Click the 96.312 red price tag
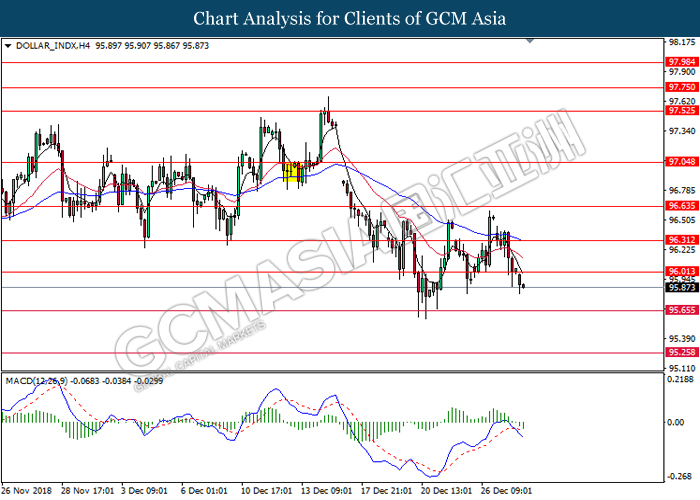Screen dimensions: 700x500 click(681, 240)
